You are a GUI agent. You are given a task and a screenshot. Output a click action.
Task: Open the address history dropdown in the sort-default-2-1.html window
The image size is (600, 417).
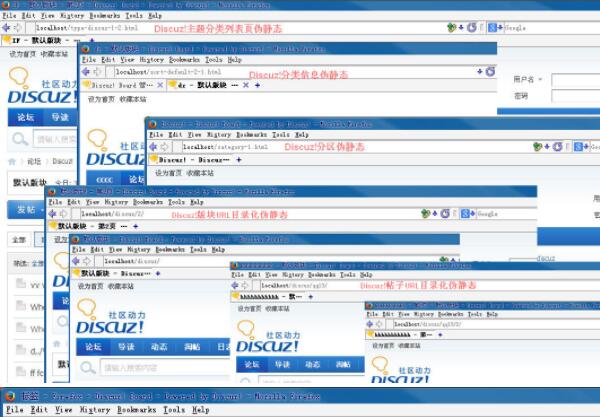479,72
